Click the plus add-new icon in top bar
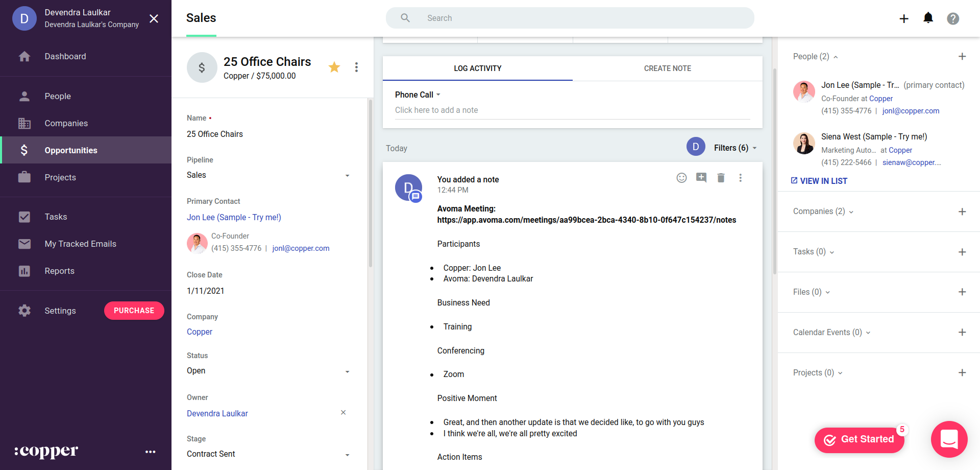 904,18
